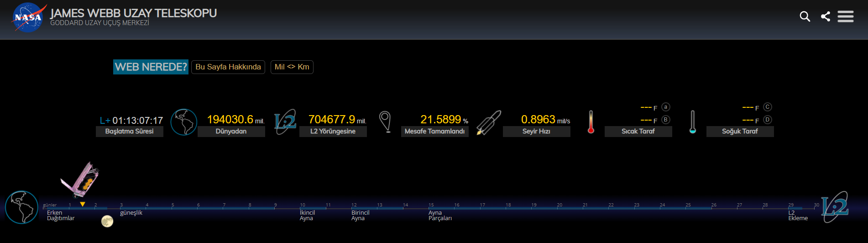This screenshot has height=243, width=868.
Task: Click the large Earth icon at timeline start
Action: coord(21,207)
